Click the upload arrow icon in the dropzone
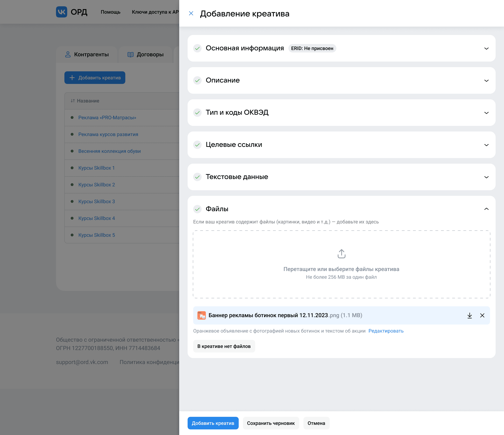 coord(341,254)
